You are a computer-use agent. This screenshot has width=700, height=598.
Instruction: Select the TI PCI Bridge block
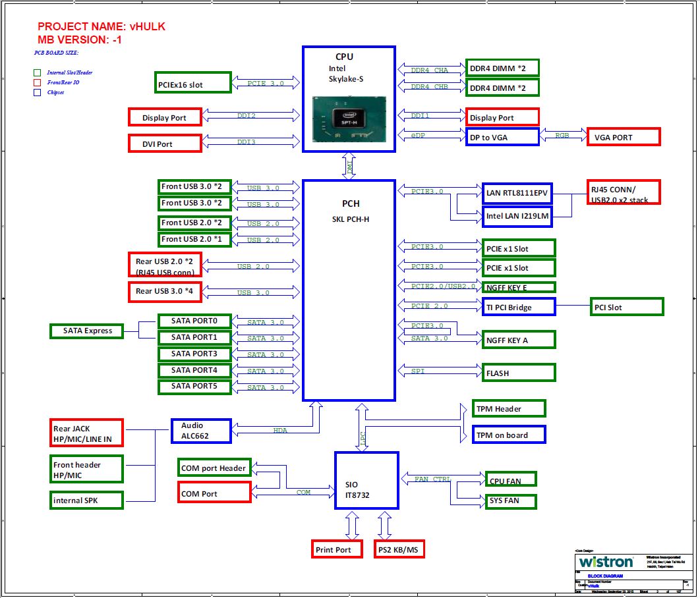pyautogui.click(x=519, y=307)
